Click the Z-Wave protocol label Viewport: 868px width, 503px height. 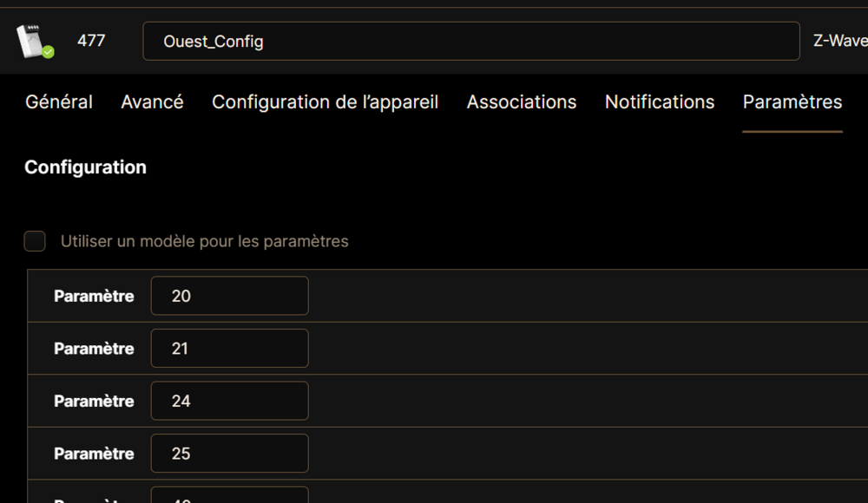(x=840, y=41)
